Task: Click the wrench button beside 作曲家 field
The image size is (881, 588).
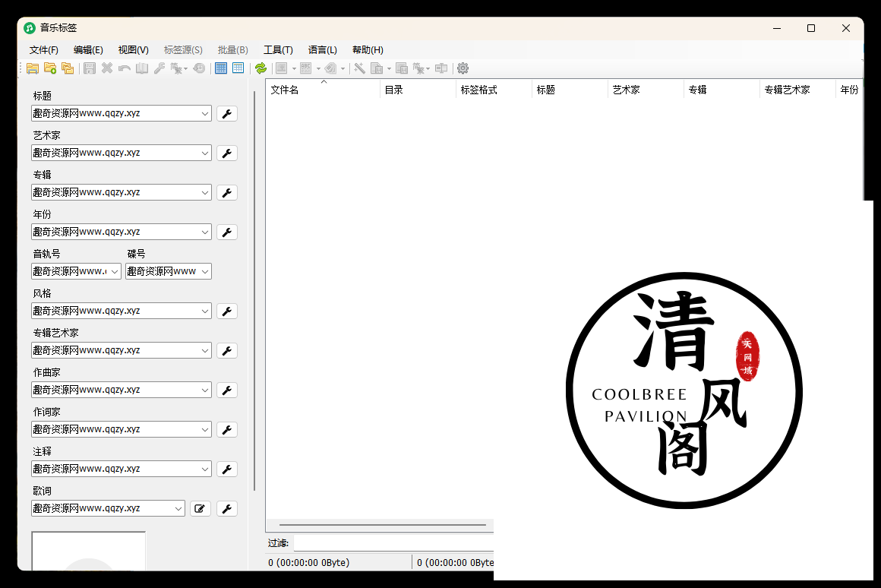Action: pyautogui.click(x=227, y=390)
